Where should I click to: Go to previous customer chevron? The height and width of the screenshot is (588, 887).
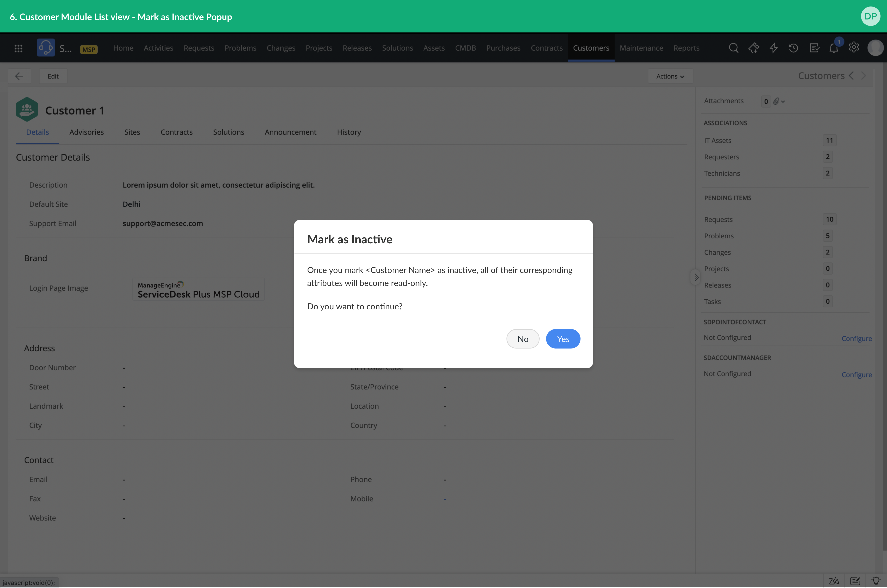click(x=851, y=75)
